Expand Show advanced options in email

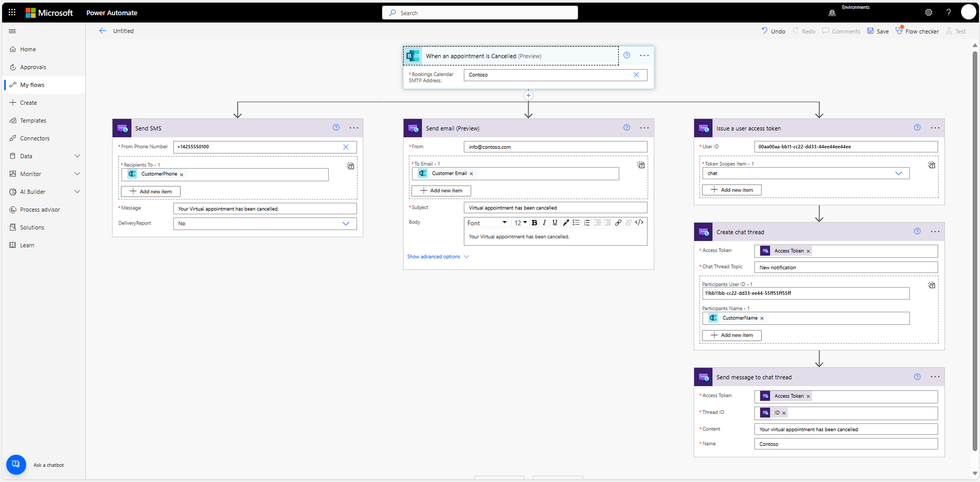click(438, 257)
